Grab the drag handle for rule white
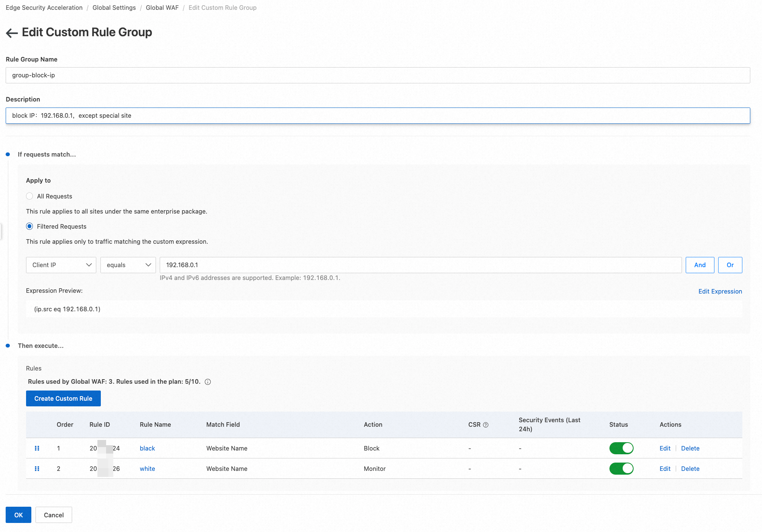The image size is (762, 532). coord(37,469)
